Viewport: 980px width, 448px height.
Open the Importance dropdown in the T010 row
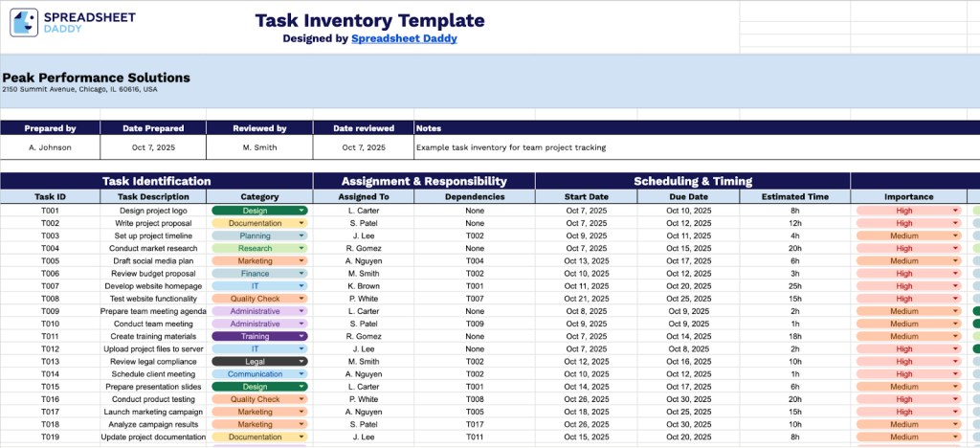click(x=954, y=324)
